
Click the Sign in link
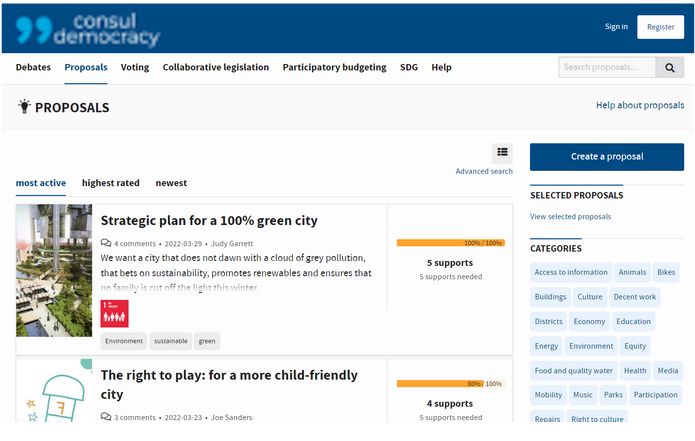[616, 27]
